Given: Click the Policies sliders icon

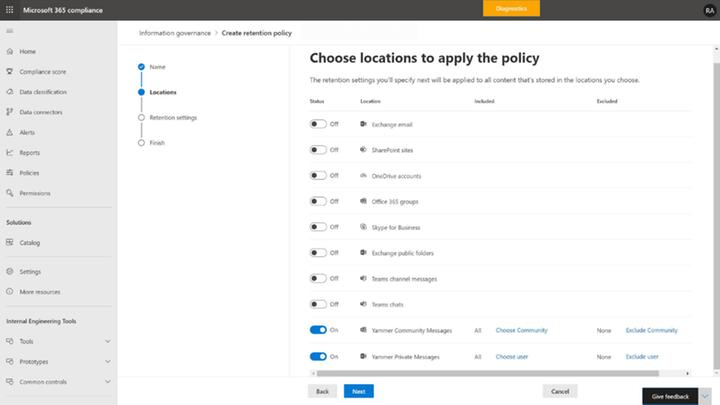Looking at the screenshot, I should (x=10, y=173).
